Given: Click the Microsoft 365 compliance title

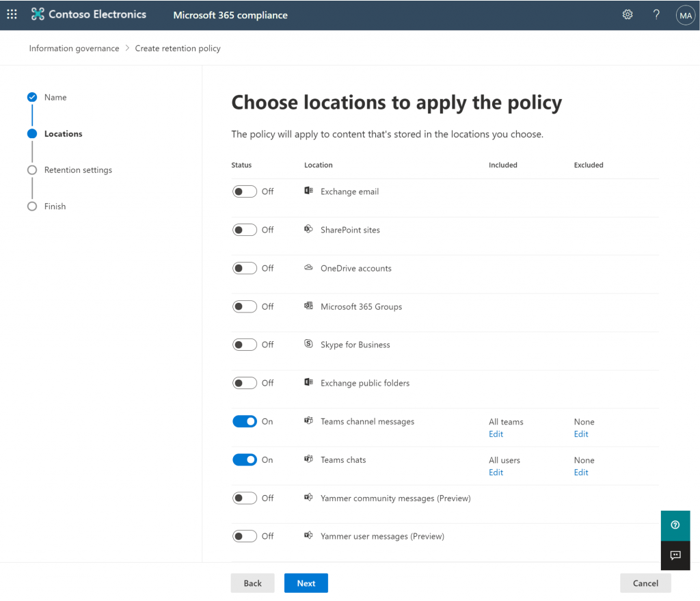Looking at the screenshot, I should 230,15.
